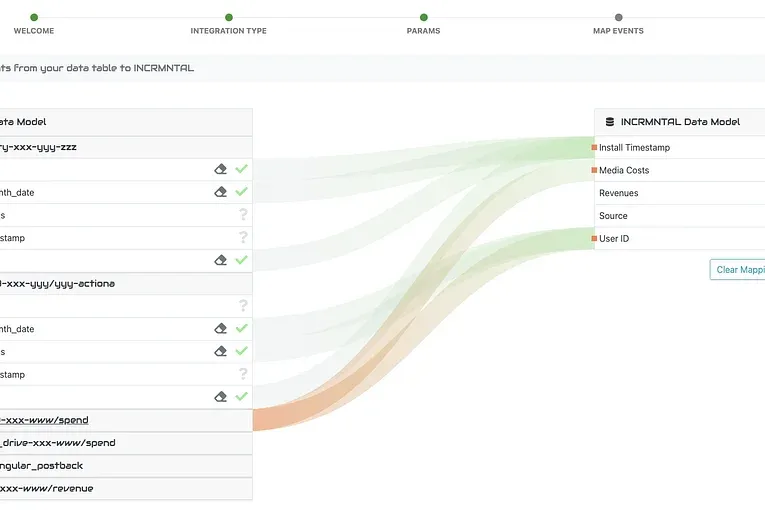Click stamp label in yyy-actiona group
The width and height of the screenshot is (765, 510).
coord(13,375)
